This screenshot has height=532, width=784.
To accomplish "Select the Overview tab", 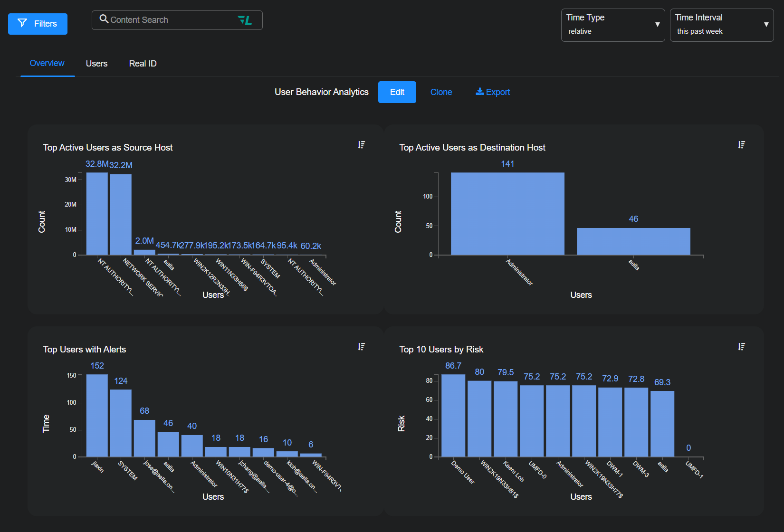I will tap(47, 64).
